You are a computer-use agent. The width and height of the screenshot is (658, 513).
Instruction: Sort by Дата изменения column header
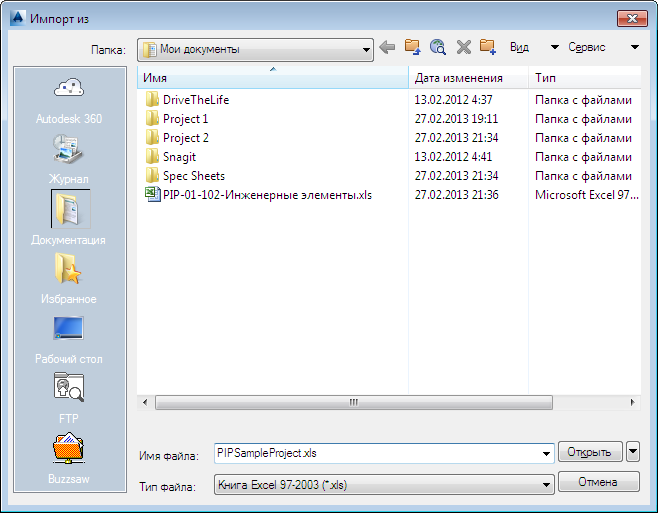(x=468, y=77)
